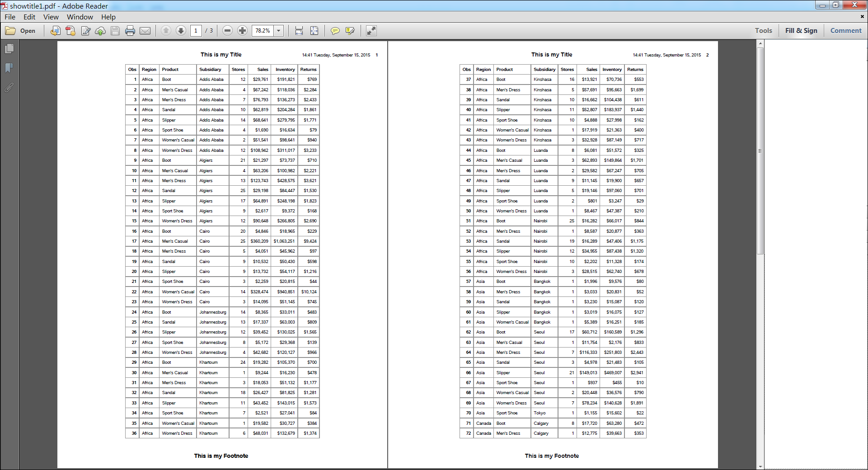The image size is (868, 470).
Task: Open the sign document pen icon
Action: [x=85, y=31]
